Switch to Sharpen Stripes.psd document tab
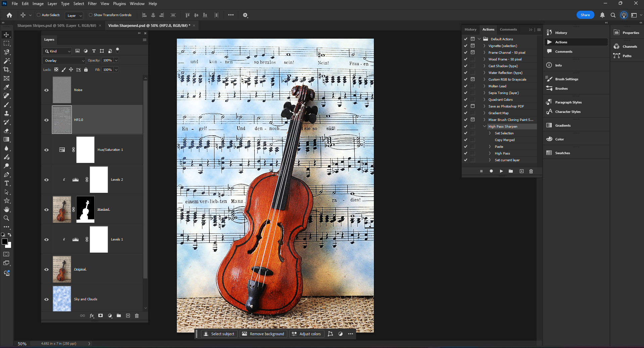 (56, 26)
